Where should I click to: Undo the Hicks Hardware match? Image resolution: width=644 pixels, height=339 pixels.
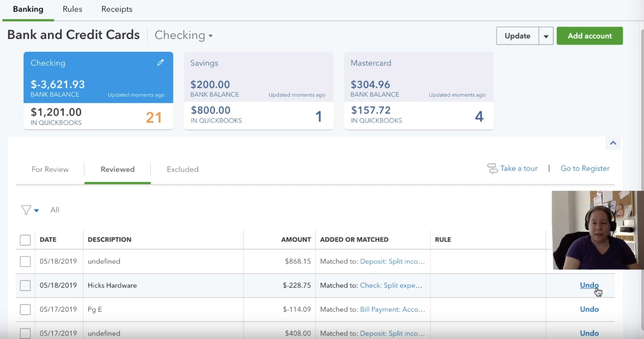[589, 285]
